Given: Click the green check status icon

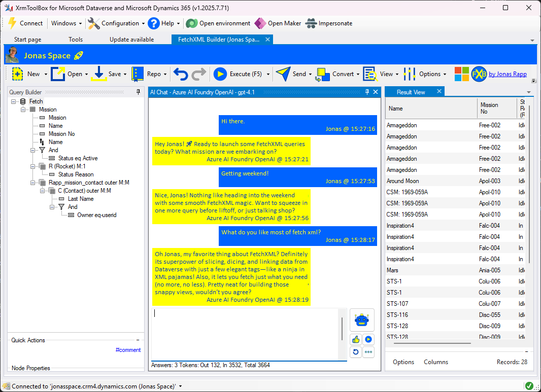Looking at the screenshot, I should [x=529, y=386].
